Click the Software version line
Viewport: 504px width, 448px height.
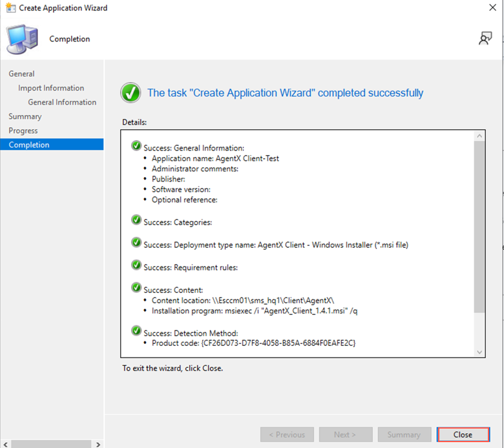(181, 189)
